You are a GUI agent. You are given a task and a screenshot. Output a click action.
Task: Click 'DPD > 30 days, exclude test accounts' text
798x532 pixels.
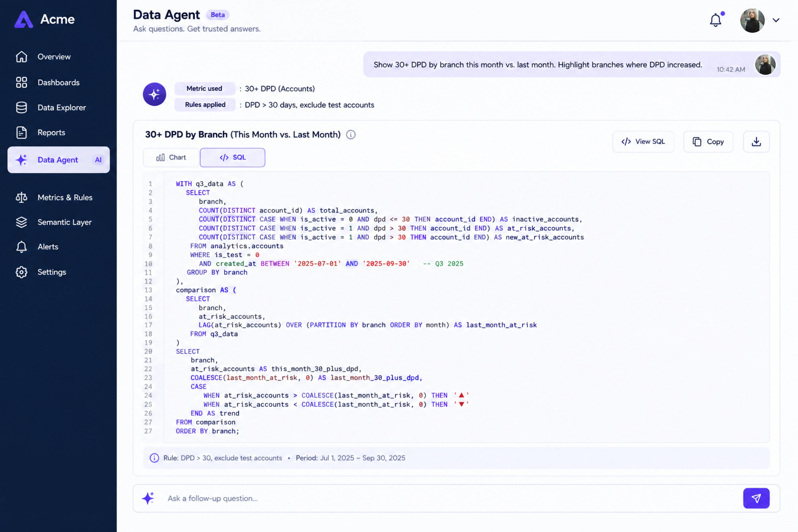309,105
